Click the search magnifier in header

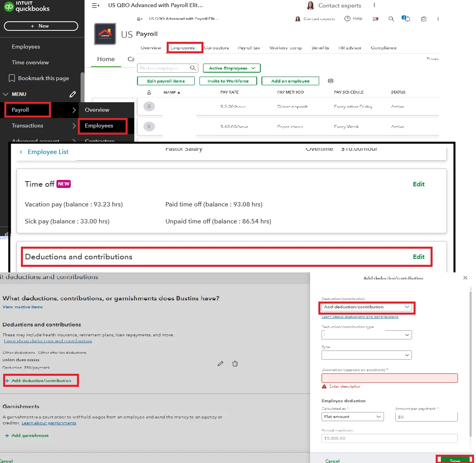[x=391, y=19]
